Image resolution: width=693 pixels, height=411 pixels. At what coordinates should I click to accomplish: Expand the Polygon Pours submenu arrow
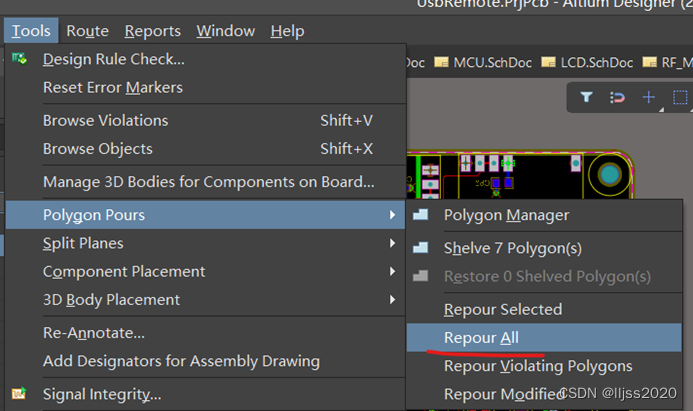click(x=392, y=215)
